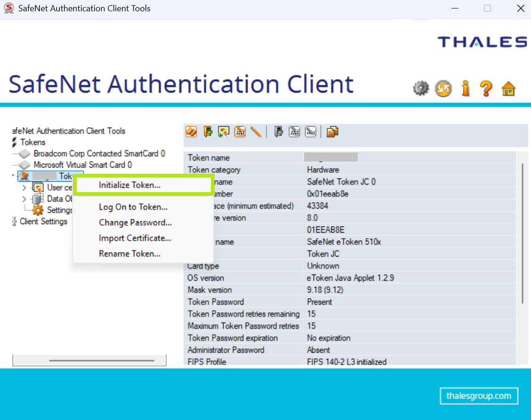Viewport: 531px width, 420px height.
Task: Click the 'Token JC' value cell
Action: pyautogui.click(x=323, y=254)
